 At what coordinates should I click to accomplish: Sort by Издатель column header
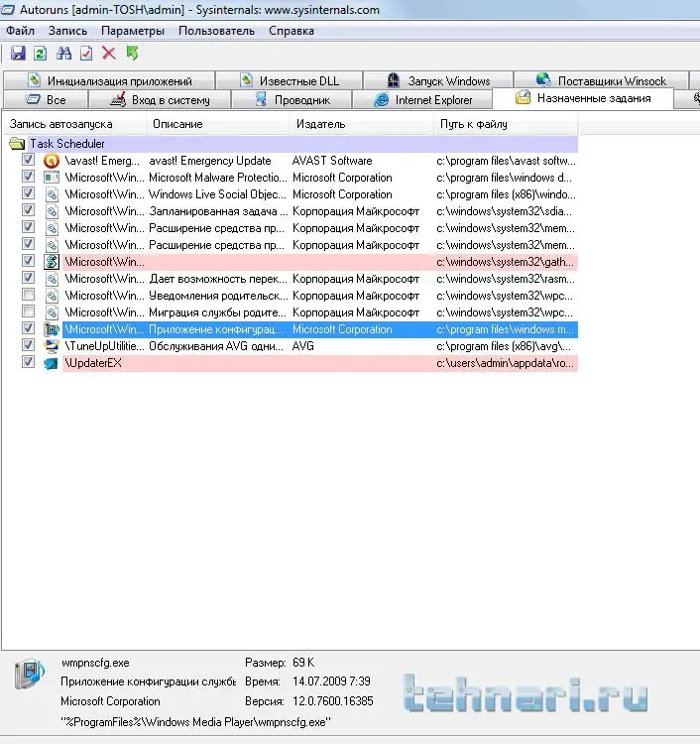(x=361, y=124)
